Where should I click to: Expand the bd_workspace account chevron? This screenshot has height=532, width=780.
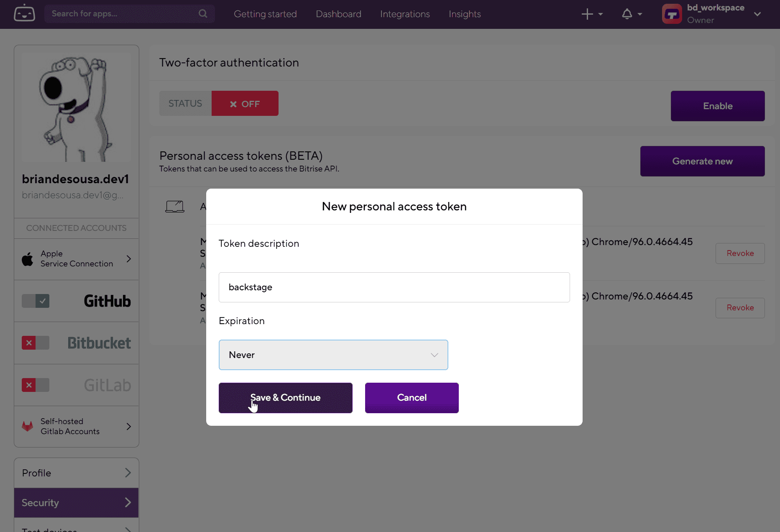point(757,14)
